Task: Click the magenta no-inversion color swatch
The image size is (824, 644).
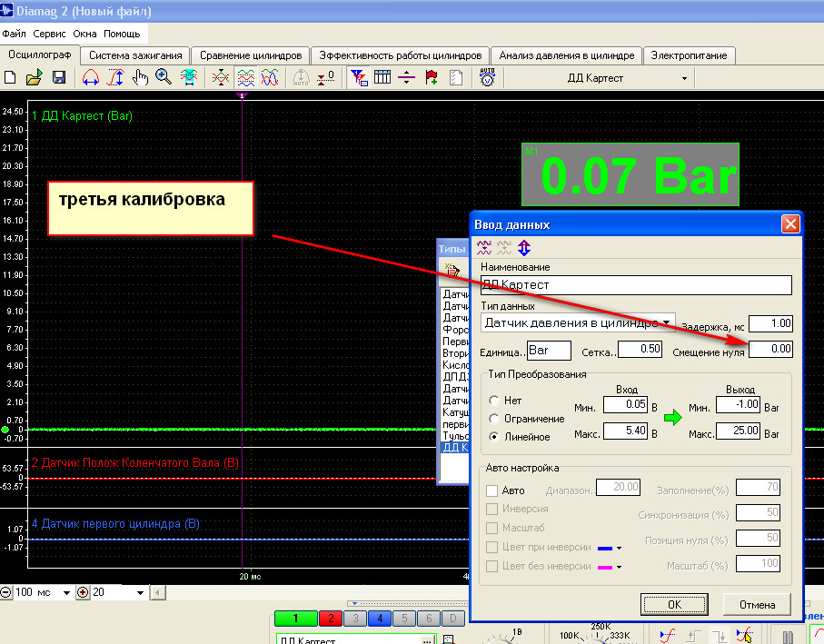Action: [605, 568]
